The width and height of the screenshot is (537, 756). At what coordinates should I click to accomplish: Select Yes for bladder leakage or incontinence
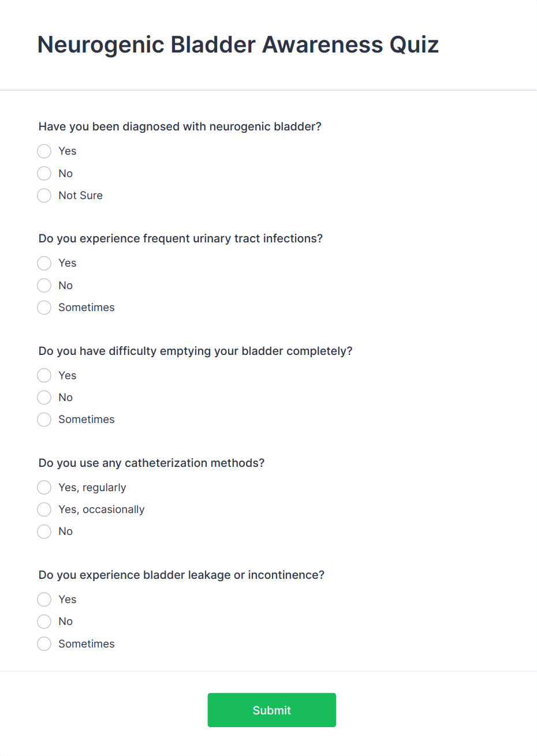44,600
